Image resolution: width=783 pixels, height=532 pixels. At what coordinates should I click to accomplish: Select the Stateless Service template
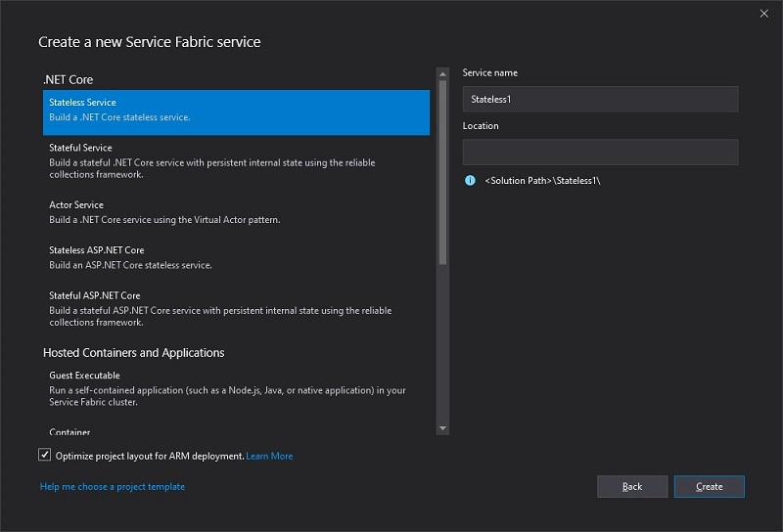pos(235,110)
